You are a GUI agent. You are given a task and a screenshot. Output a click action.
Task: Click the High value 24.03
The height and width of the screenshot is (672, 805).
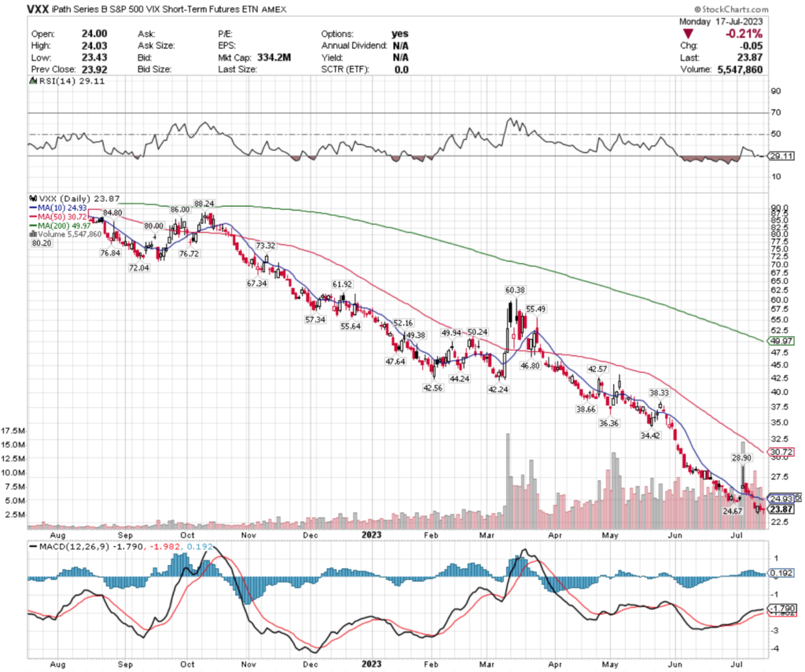coord(94,46)
